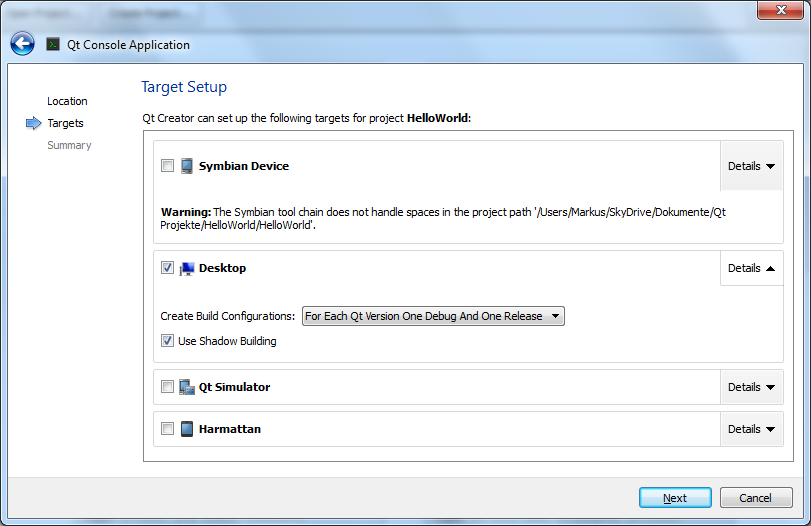Viewport: 811px width, 526px height.
Task: Click the Symbian Device phone icon
Action: (187, 166)
